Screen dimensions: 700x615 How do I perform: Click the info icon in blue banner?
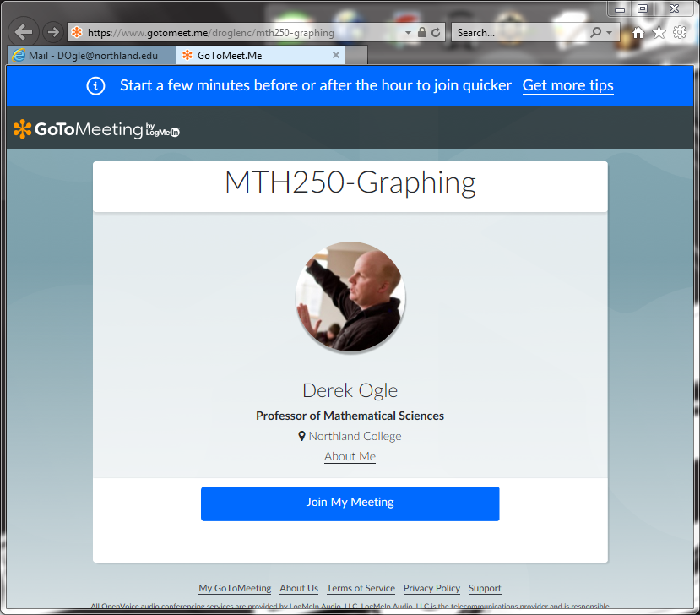click(x=95, y=86)
